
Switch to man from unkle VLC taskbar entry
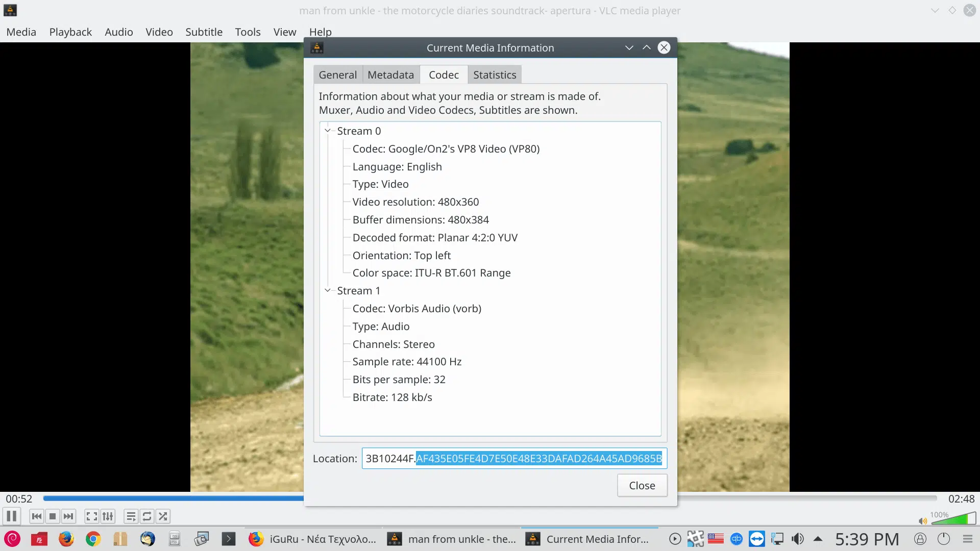[x=452, y=539]
